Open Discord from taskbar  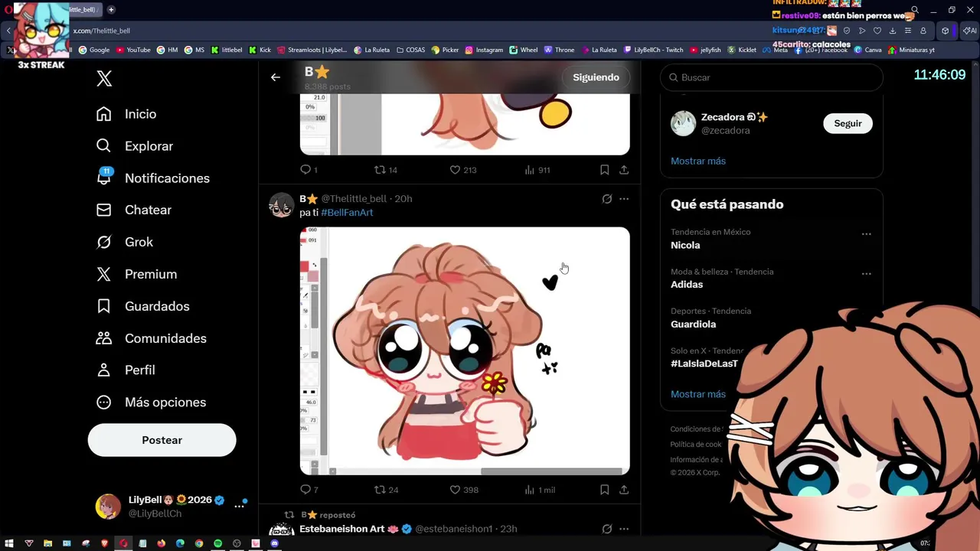(274, 543)
